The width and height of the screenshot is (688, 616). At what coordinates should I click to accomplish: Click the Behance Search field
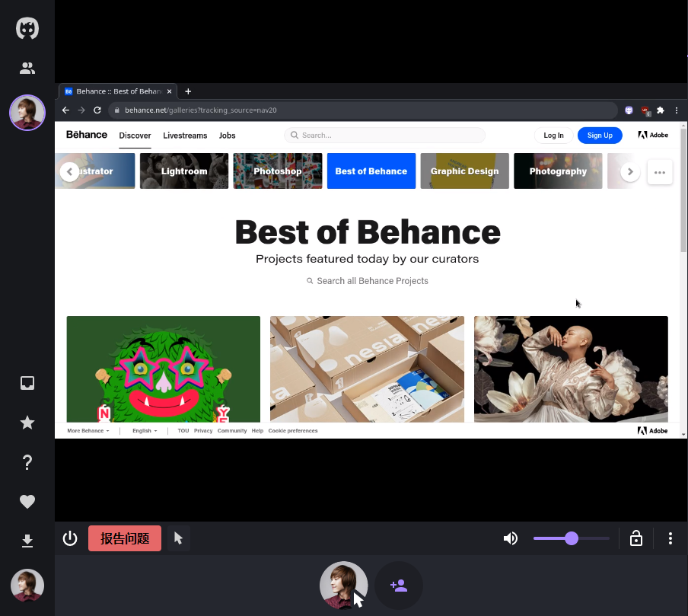[x=385, y=136]
